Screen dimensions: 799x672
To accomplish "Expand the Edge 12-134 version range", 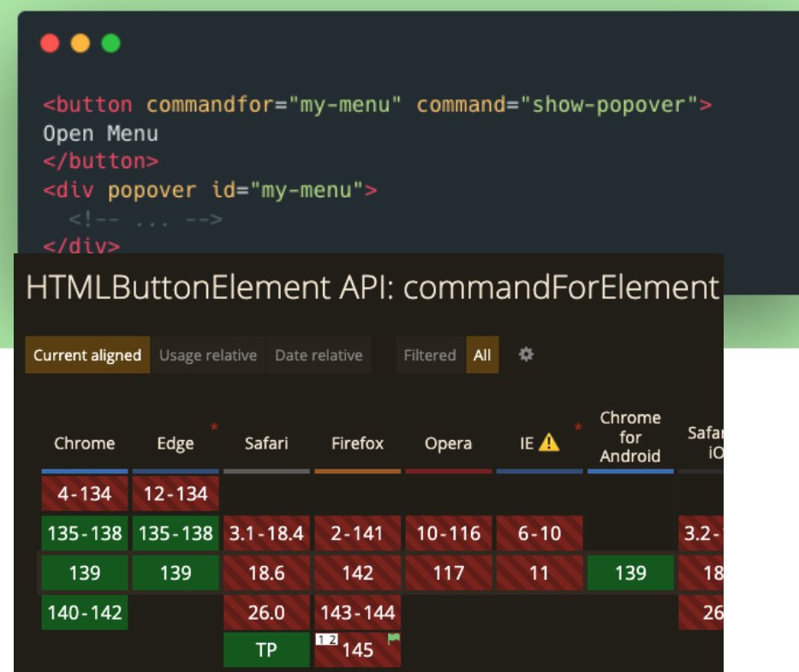I will (x=174, y=493).
